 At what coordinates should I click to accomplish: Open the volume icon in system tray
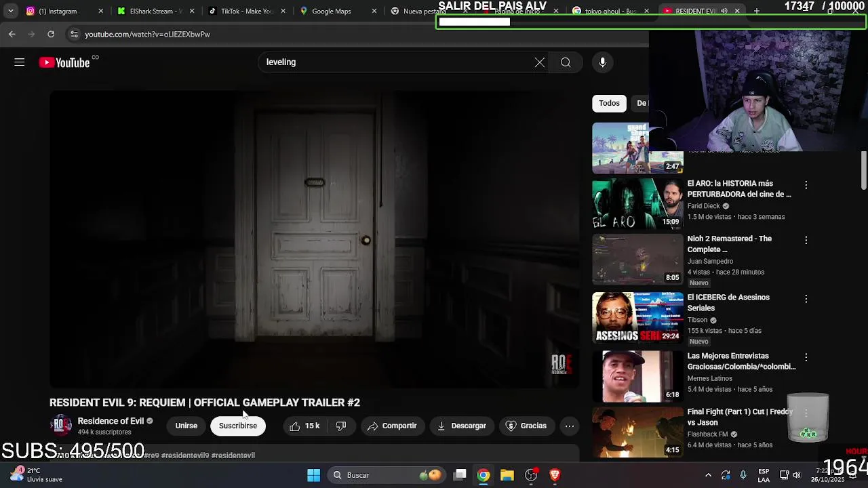point(797,475)
